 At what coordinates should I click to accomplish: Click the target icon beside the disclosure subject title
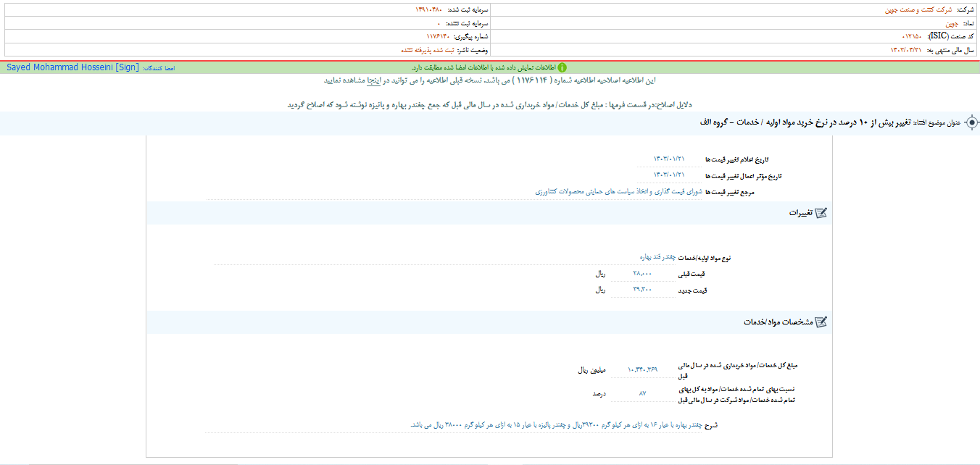click(971, 123)
